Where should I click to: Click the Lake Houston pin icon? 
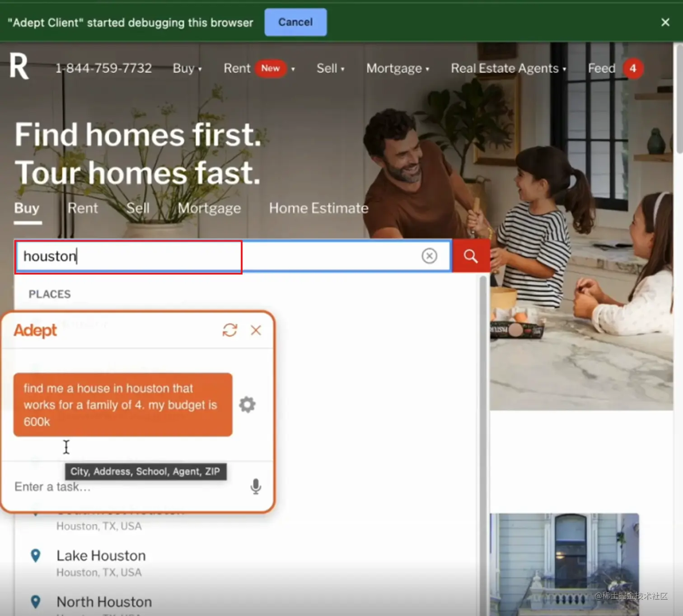point(35,555)
